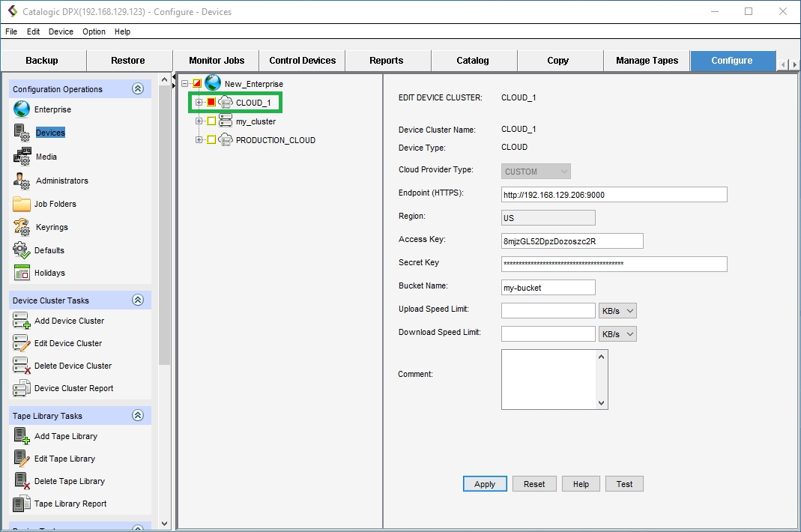Collapse the Device Cluster Tasks section
The width and height of the screenshot is (801, 532).
(x=138, y=300)
